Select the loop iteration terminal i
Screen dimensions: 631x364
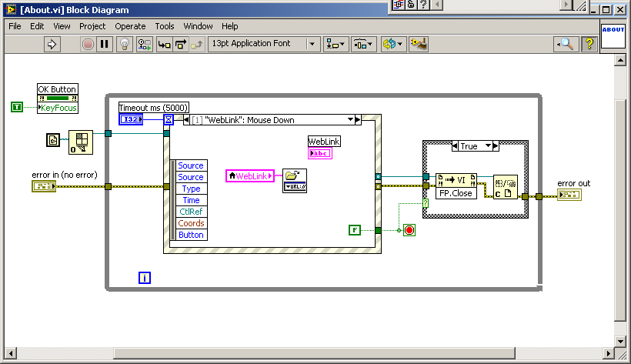[145, 278]
